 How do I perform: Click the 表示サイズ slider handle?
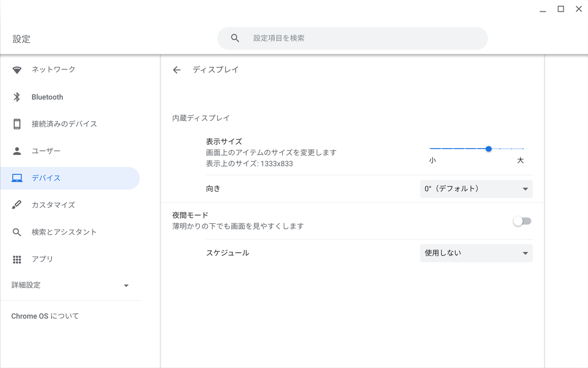coord(489,149)
